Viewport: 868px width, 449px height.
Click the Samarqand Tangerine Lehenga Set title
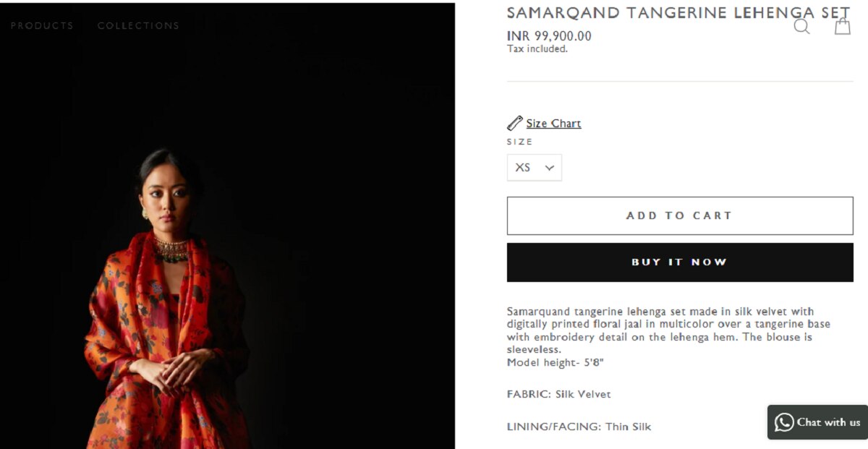678,12
